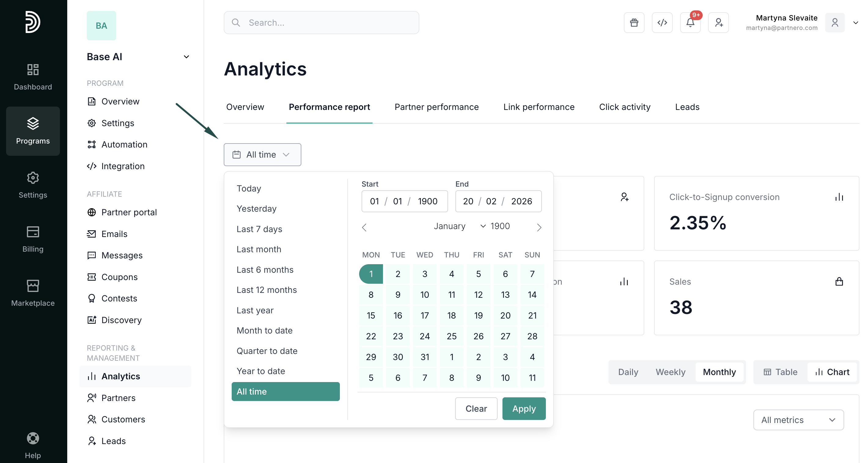Open the notifications bell icon

690,23
